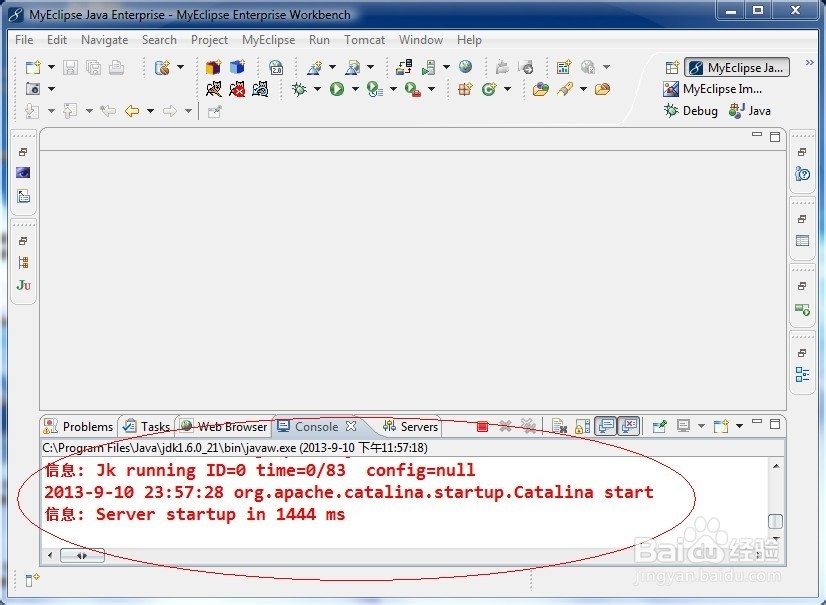The image size is (826, 605).
Task: Switch to the Debug perspective
Action: pos(691,111)
